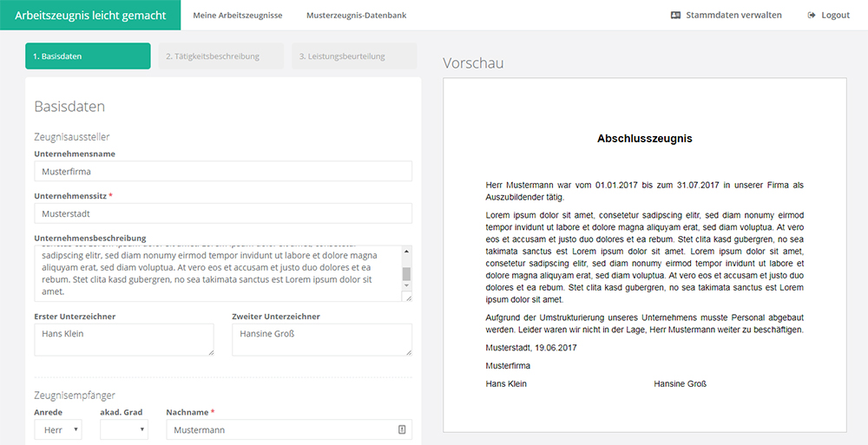Open Meine Arbeitszeugnisse menu
This screenshot has width=868, height=445.
point(238,15)
